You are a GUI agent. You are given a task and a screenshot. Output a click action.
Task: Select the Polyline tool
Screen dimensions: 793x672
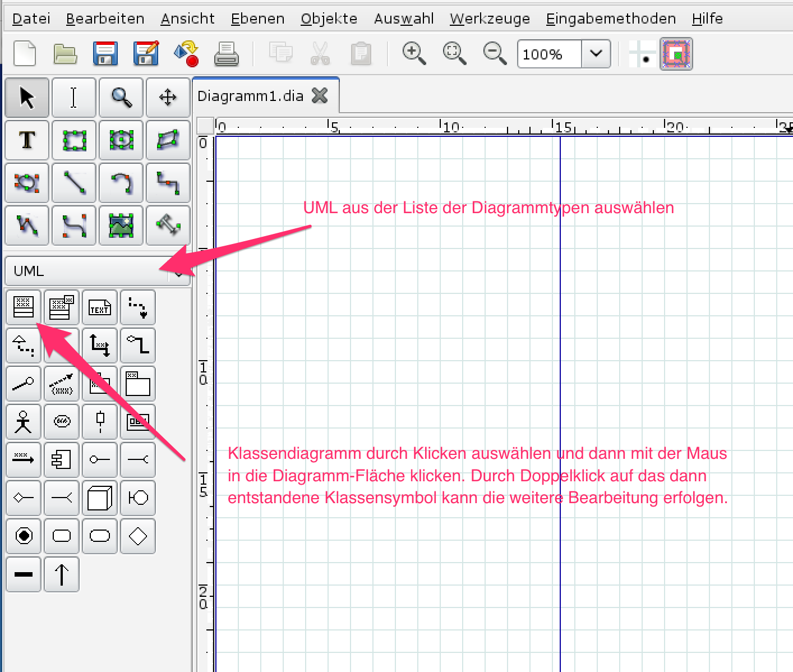coord(27,225)
